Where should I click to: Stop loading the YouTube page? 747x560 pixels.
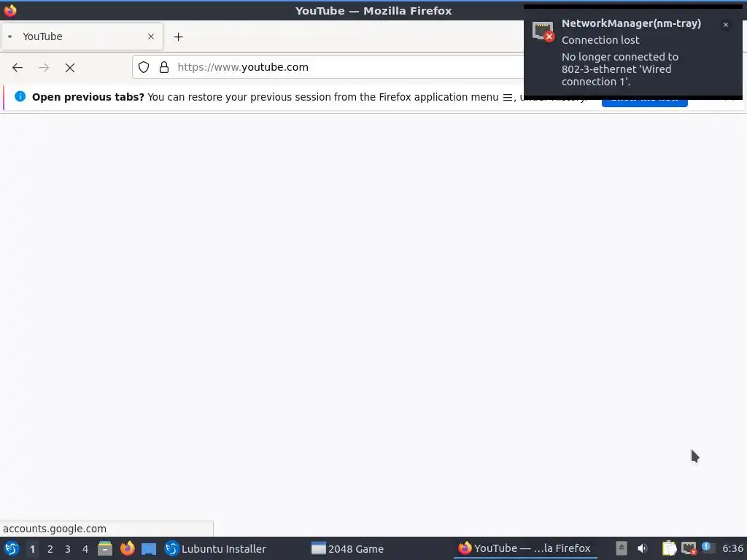[70, 68]
